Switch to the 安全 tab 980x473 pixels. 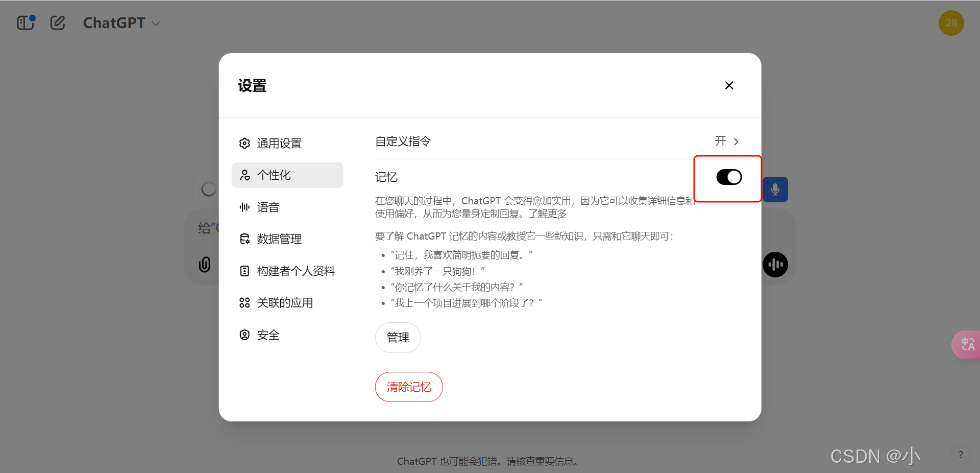(x=287, y=335)
